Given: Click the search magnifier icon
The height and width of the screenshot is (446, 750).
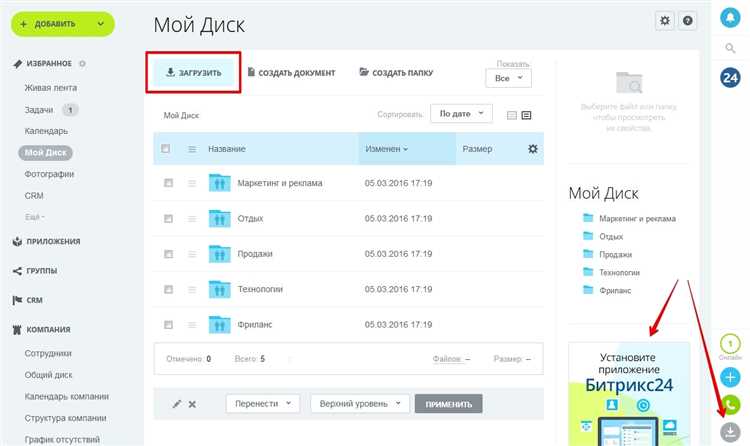Looking at the screenshot, I should pos(730,48).
